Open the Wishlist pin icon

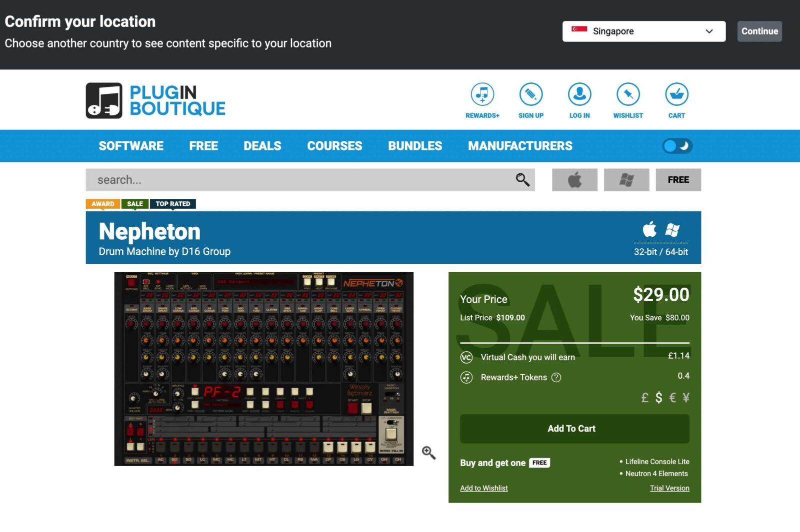628,94
